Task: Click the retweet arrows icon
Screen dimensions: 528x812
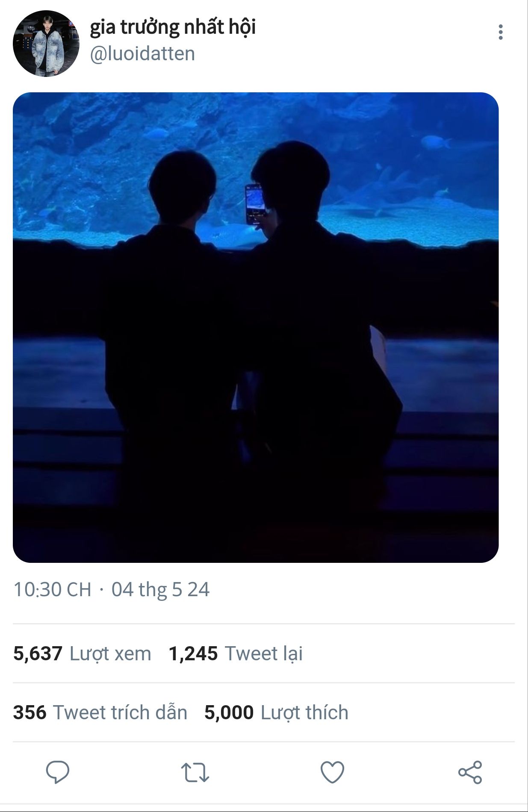Action: 195,772
